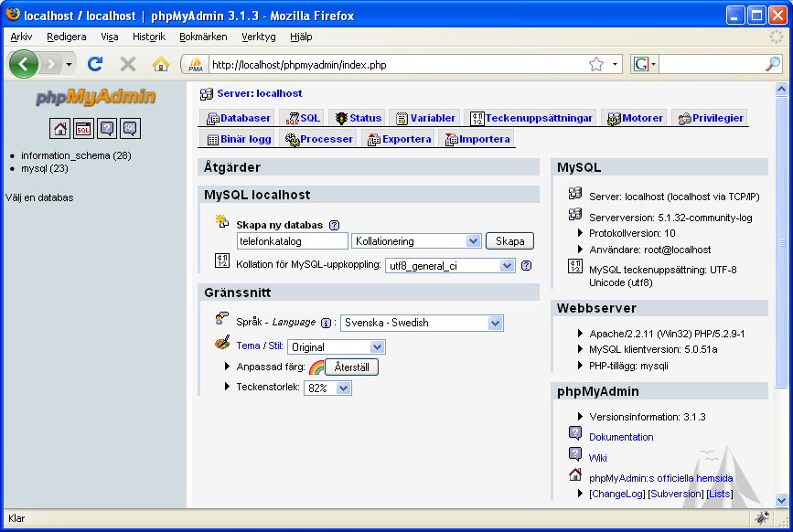This screenshot has height=532, width=793.
Task: Open the Variabler tab
Action: click(424, 118)
